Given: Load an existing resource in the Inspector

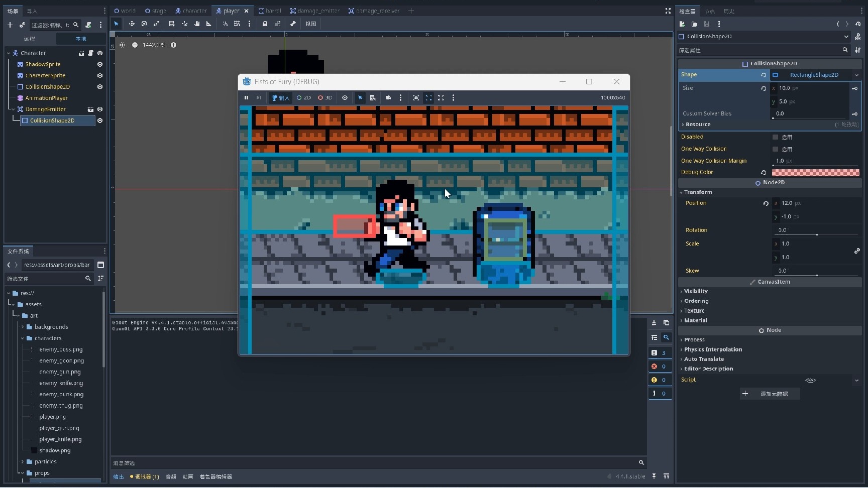Looking at the screenshot, I should (694, 24).
